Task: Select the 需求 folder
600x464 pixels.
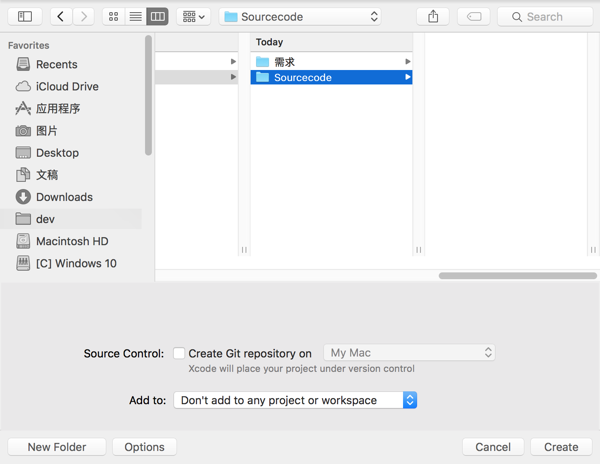Action: (331, 62)
